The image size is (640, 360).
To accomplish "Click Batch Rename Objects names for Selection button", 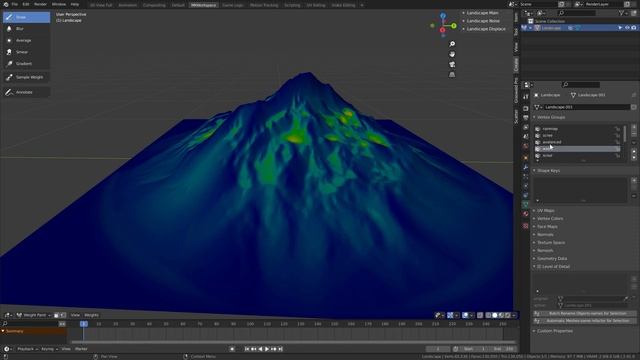I will (585, 313).
